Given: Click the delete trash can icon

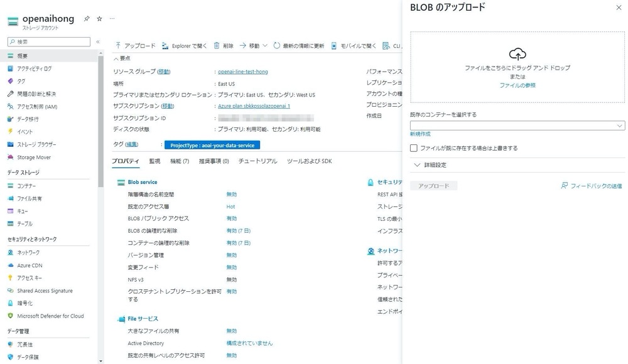Looking at the screenshot, I should pyautogui.click(x=217, y=46).
